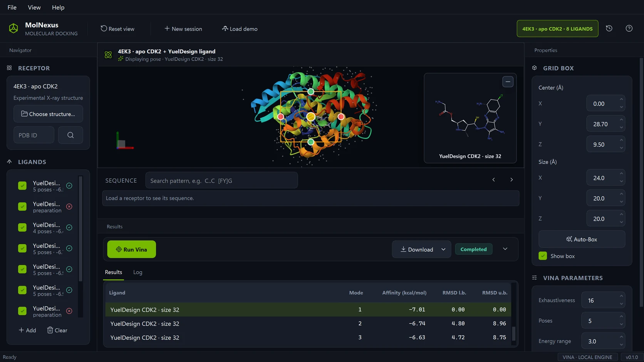Image resolution: width=644 pixels, height=362 pixels.
Task: Toggle the 4 poses ligand checkbox
Action: (x=22, y=227)
